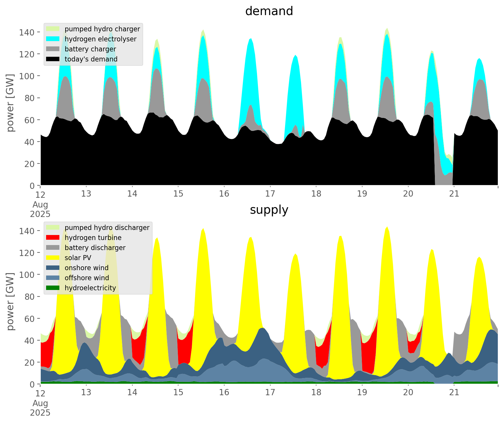Click the offshore wind legend swatch
The image size is (504, 423).
pos(53,278)
